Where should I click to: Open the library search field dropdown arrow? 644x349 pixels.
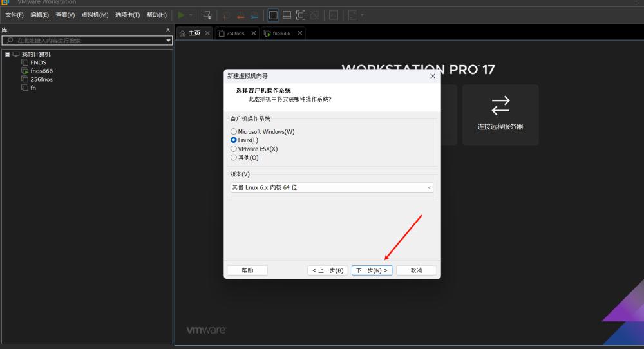(168, 40)
